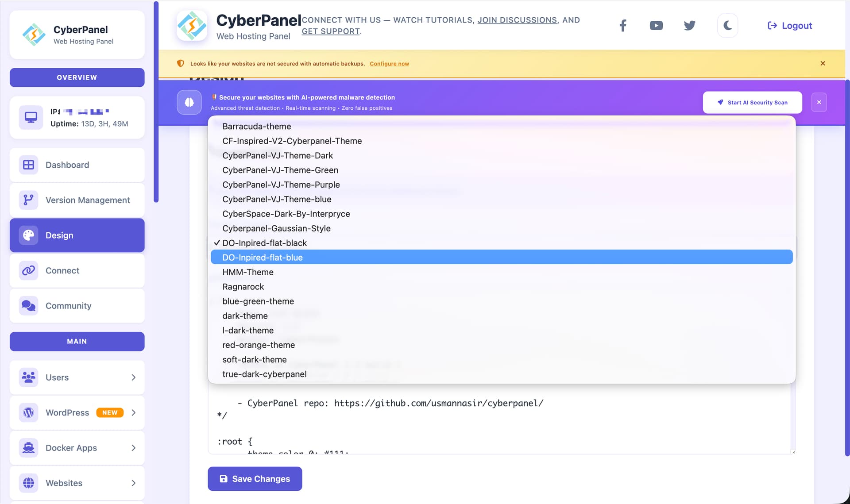Follow the Configure now backup link
The image size is (850, 504).
[389, 64]
